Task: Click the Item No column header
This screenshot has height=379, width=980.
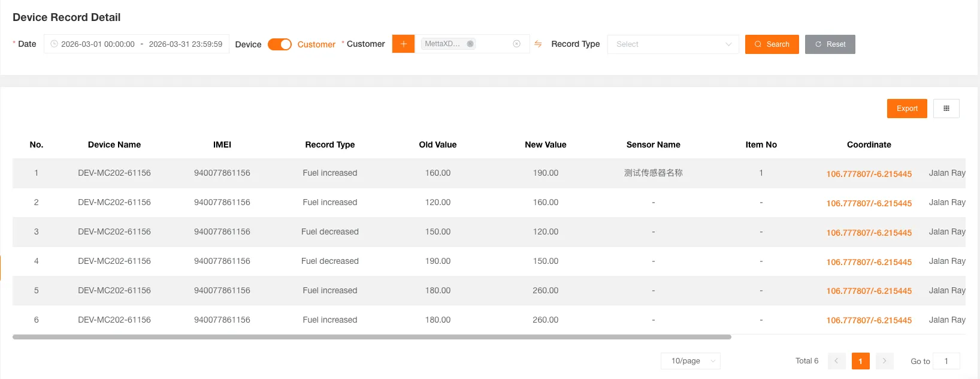Action: pyautogui.click(x=761, y=145)
